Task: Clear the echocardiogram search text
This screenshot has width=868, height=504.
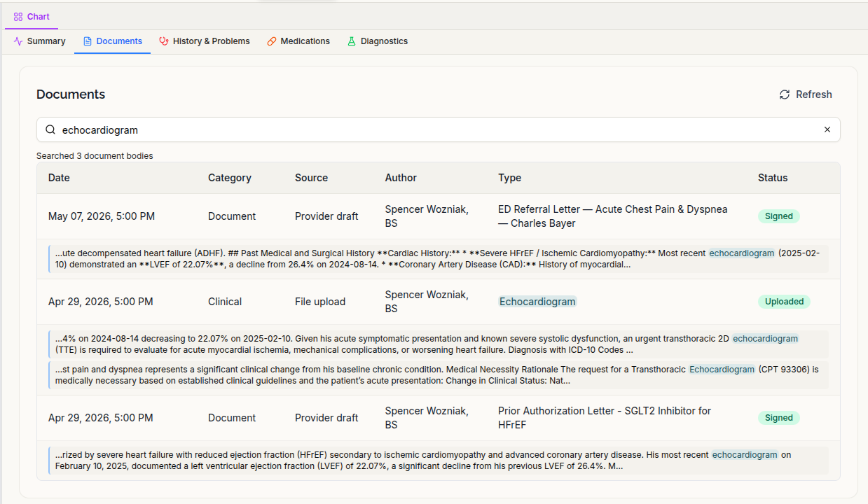Action: pyautogui.click(x=827, y=129)
